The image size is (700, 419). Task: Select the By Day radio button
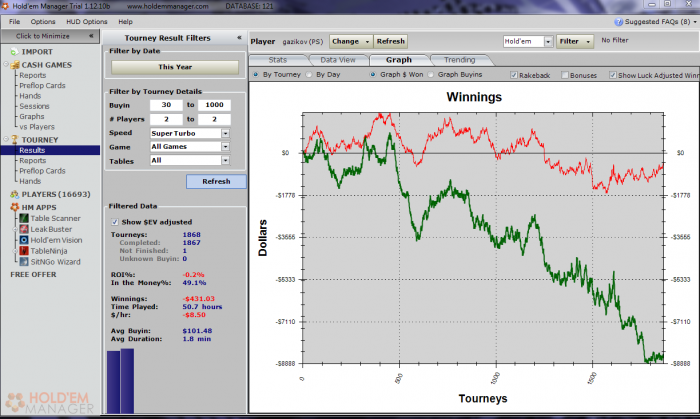click(x=309, y=75)
